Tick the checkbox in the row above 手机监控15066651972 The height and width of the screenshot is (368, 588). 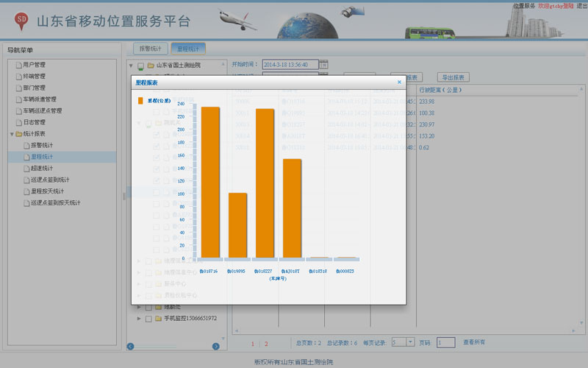148,308
